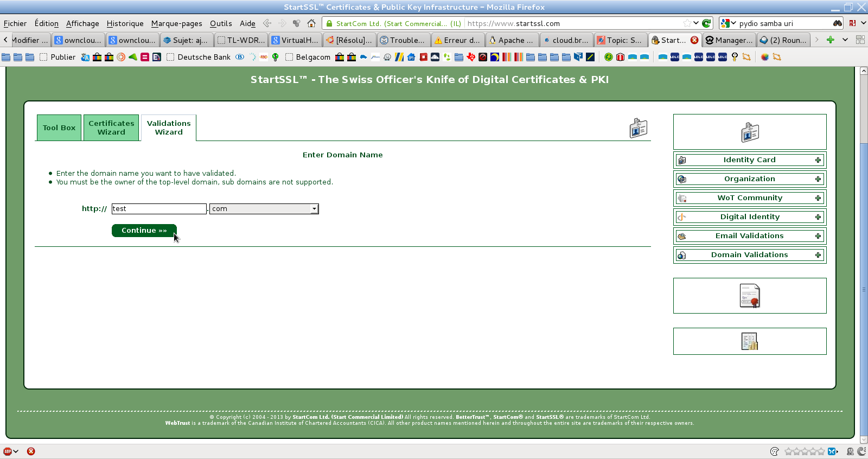Switch to the Topic: S... browser tab
The height and width of the screenshot is (459, 868).
621,40
